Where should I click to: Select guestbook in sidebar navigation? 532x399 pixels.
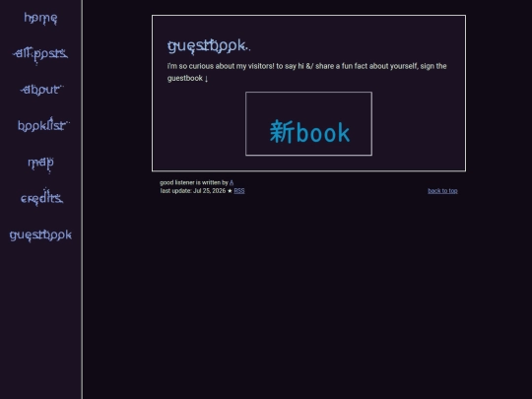pos(40,234)
